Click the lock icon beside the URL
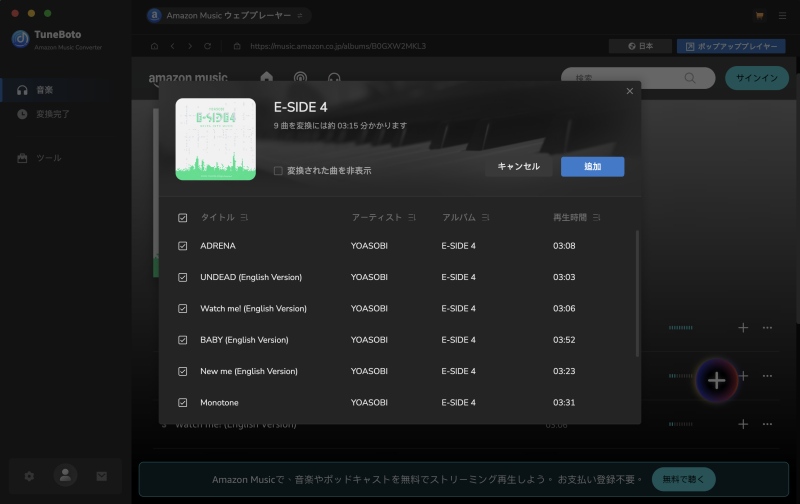This screenshot has width=800, height=504. [237, 46]
